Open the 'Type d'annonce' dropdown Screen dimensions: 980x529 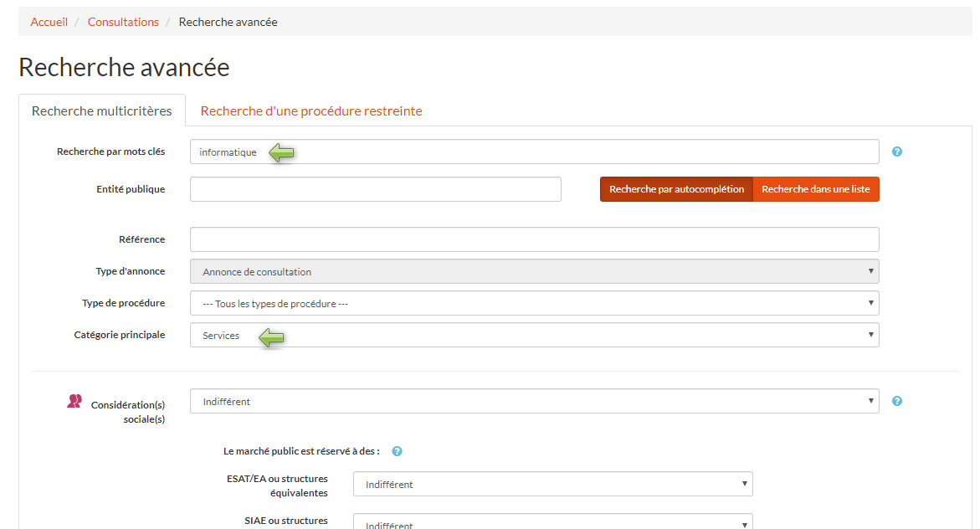pyautogui.click(x=534, y=271)
